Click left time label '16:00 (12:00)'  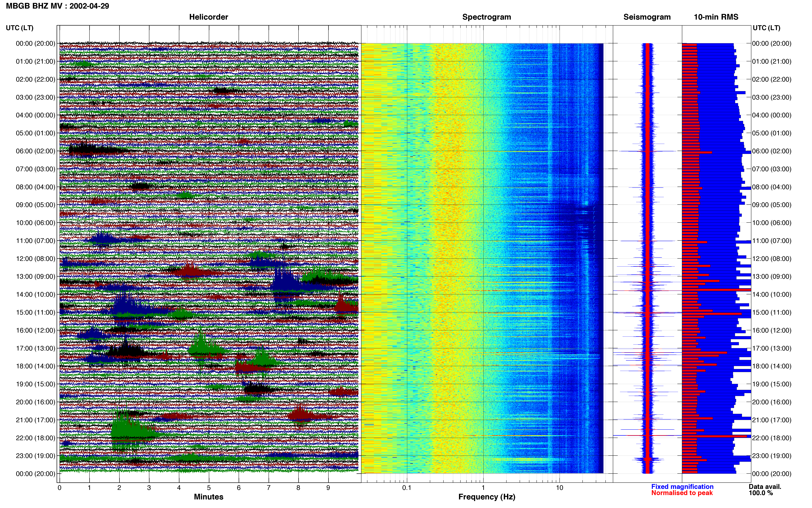[36, 330]
